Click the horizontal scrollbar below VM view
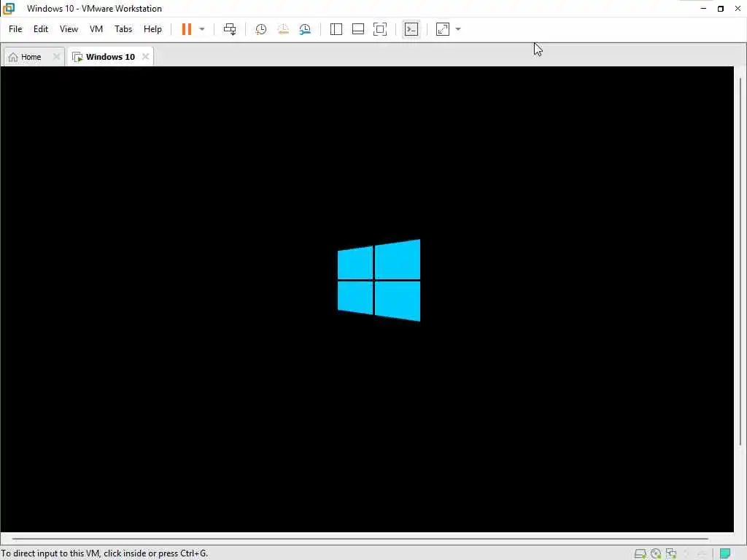The width and height of the screenshot is (747, 560). pos(360,539)
